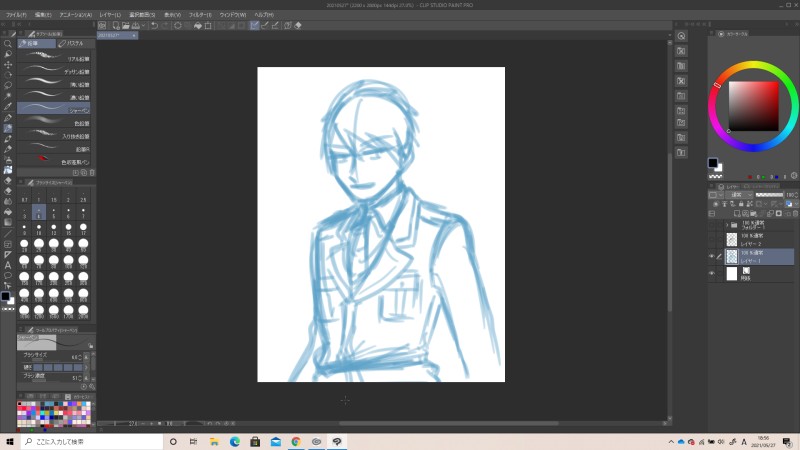Adjust the brush density stepper

click(80, 378)
